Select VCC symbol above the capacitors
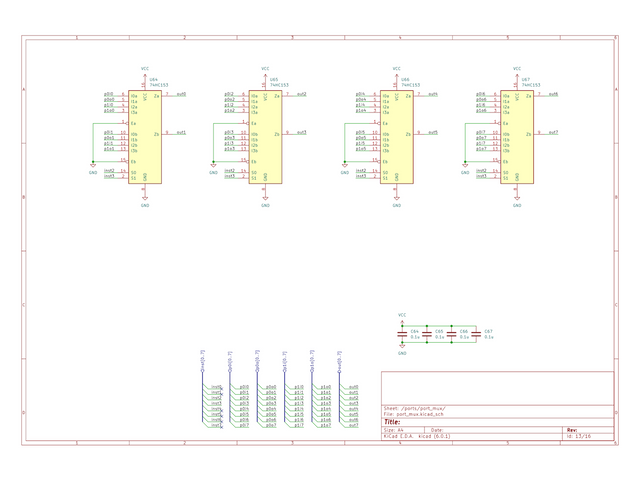640x480 pixels. tap(403, 318)
